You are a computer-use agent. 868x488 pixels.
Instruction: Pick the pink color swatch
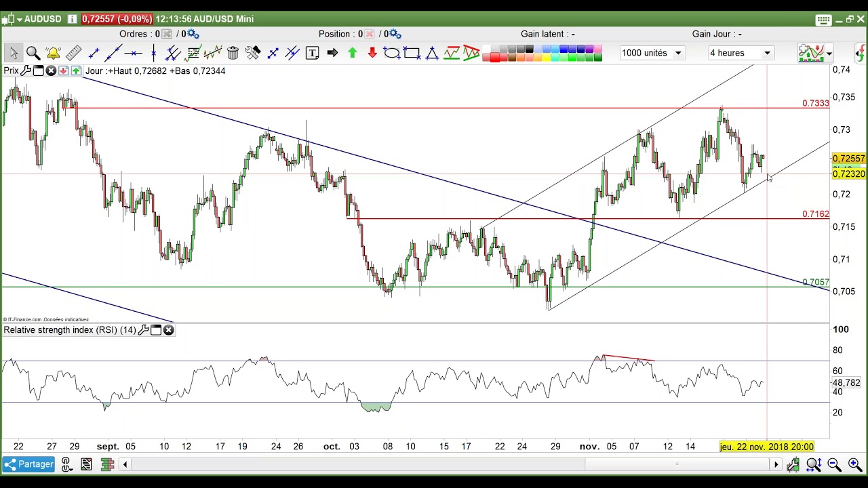click(597, 49)
